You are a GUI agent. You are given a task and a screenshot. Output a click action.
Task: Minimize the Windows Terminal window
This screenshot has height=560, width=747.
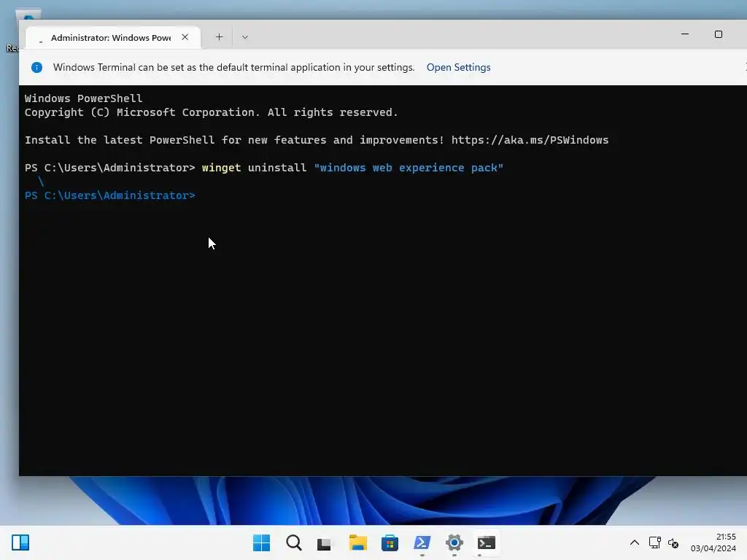click(x=684, y=34)
